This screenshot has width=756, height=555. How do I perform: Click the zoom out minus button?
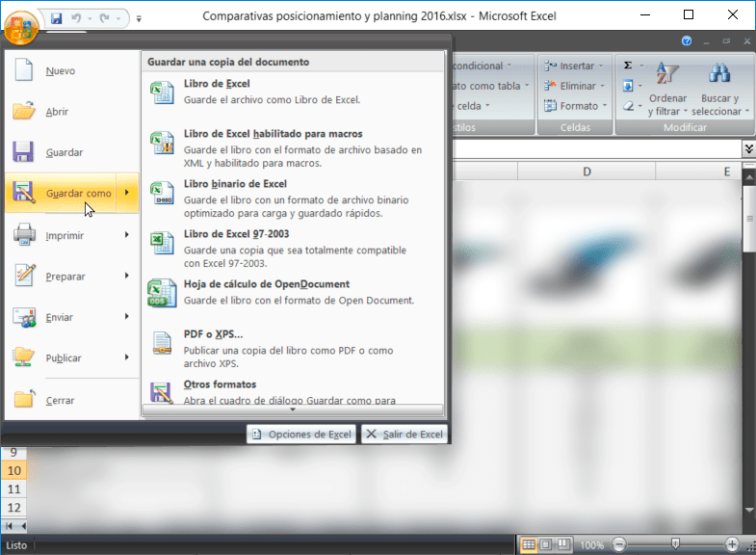pos(619,544)
